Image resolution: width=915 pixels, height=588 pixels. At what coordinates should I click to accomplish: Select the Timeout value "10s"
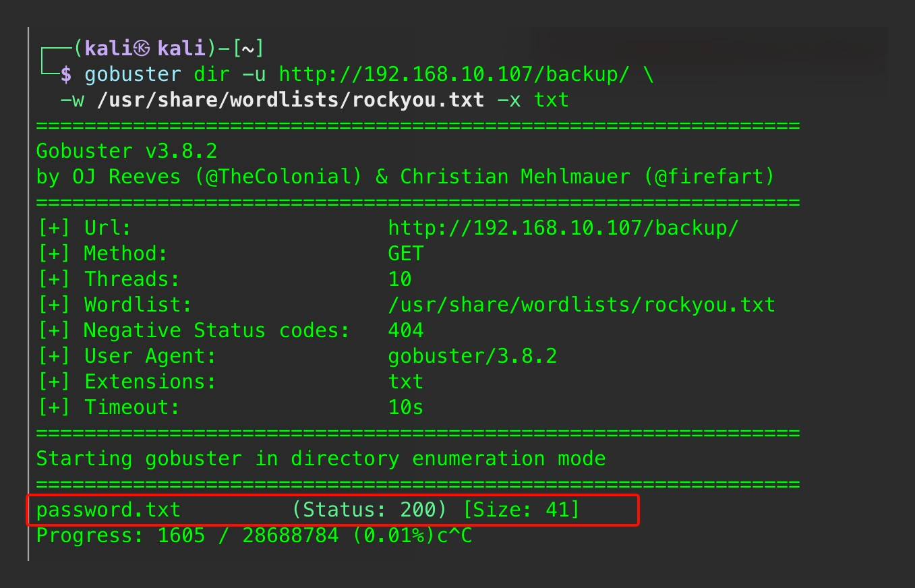[406, 407]
